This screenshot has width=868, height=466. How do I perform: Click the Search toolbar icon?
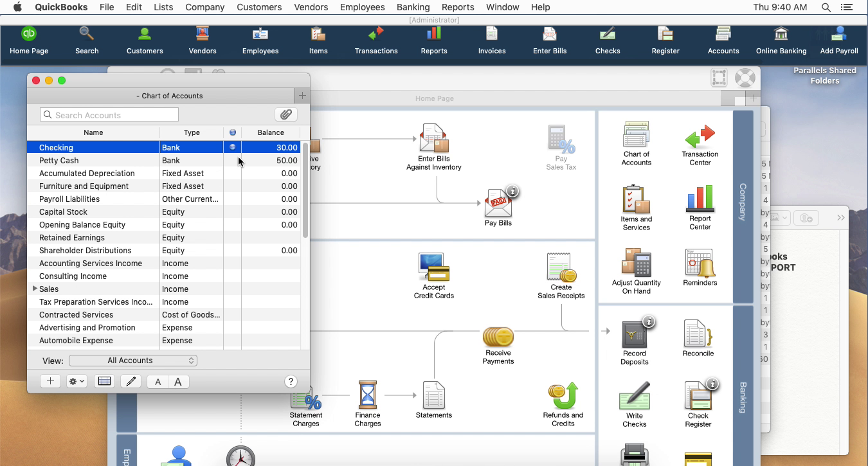pyautogui.click(x=87, y=40)
